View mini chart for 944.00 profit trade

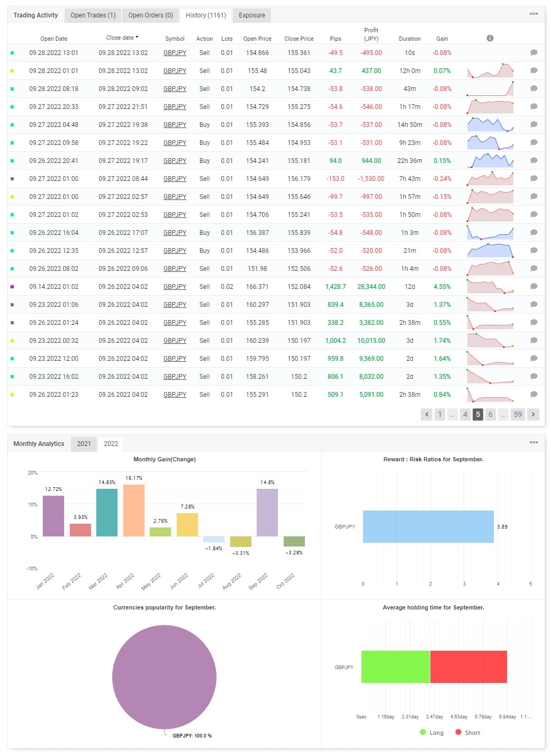pyautogui.click(x=490, y=160)
